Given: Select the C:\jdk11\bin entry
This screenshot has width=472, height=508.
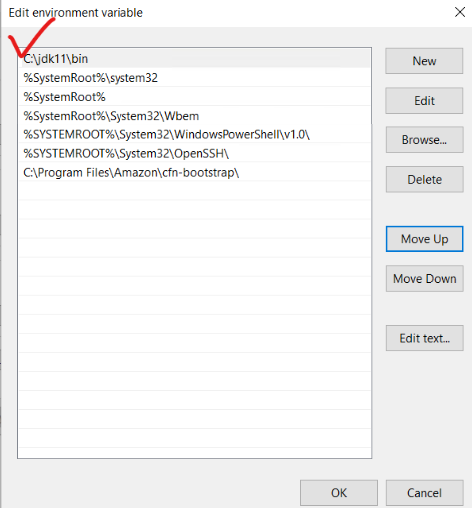Looking at the screenshot, I should pyautogui.click(x=195, y=59).
